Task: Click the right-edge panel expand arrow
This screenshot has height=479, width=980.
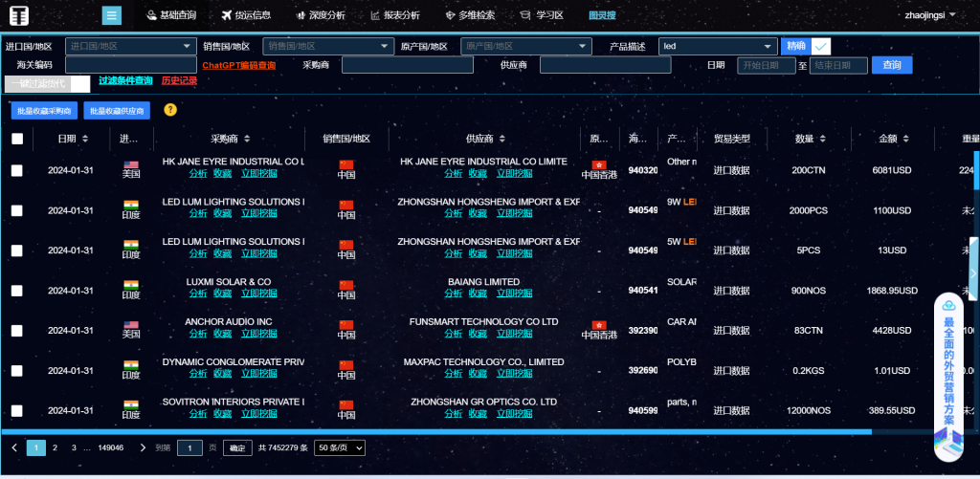Action: tap(973, 273)
